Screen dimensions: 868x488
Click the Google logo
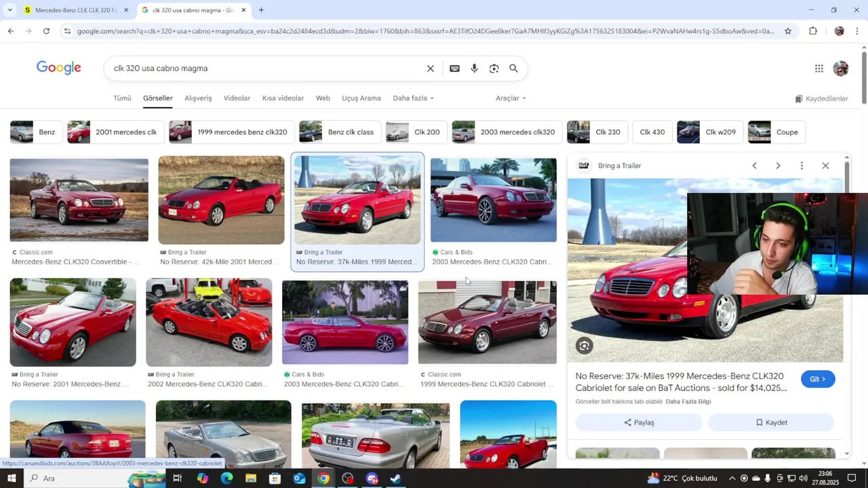pos(59,68)
